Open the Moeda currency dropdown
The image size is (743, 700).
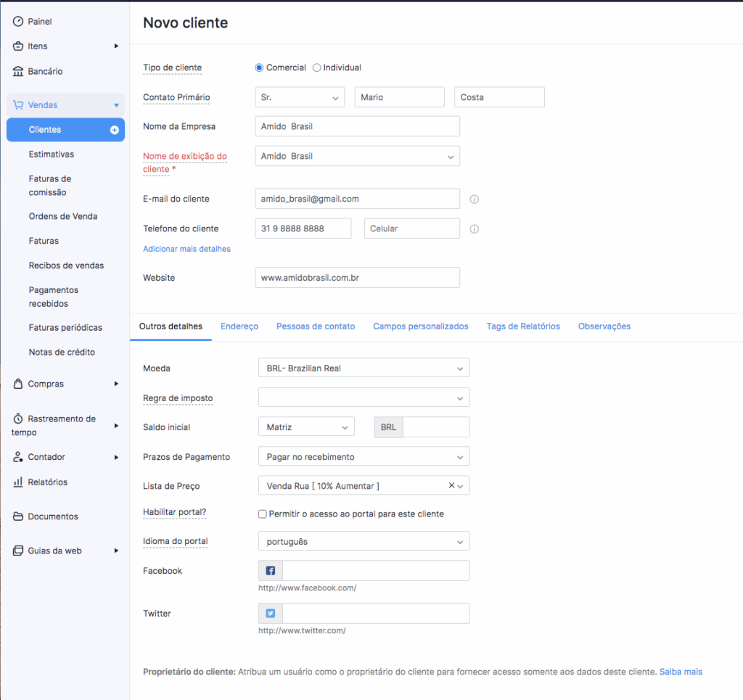[364, 368]
